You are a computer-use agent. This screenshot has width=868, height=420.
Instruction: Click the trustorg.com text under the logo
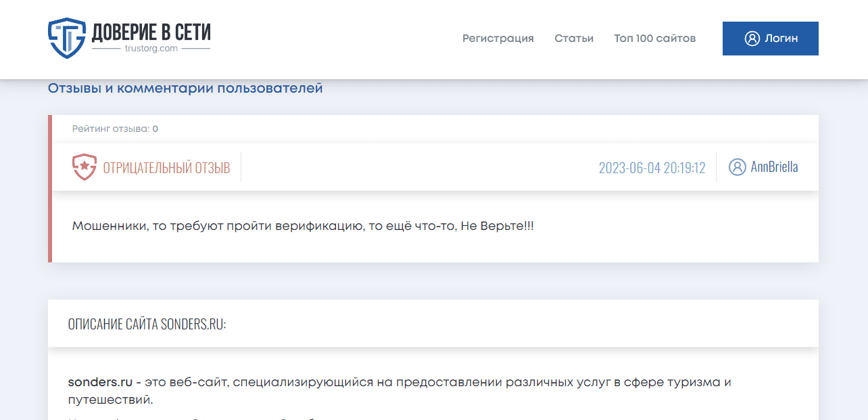(151, 49)
